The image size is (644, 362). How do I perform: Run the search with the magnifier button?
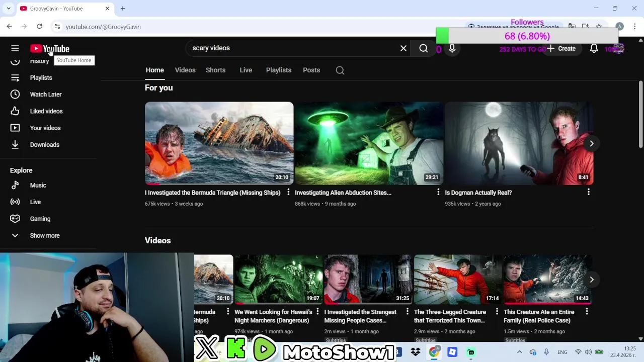tap(424, 48)
